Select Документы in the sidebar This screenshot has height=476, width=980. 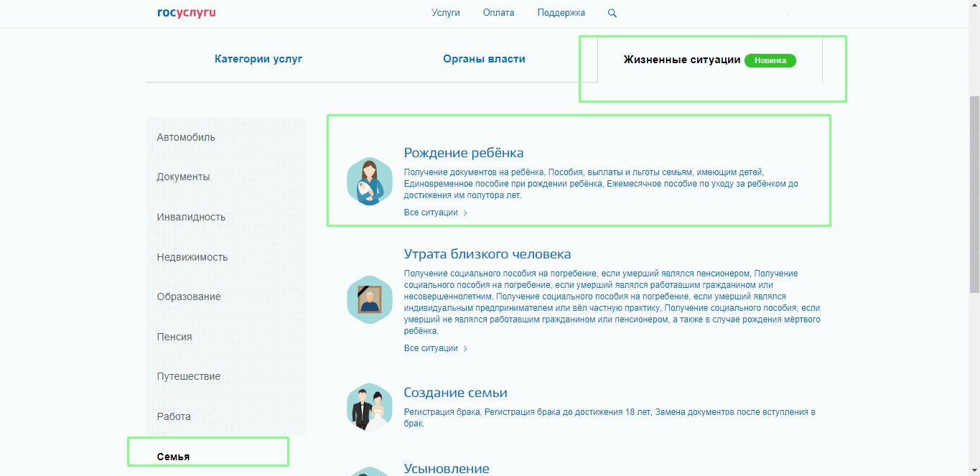tap(183, 177)
